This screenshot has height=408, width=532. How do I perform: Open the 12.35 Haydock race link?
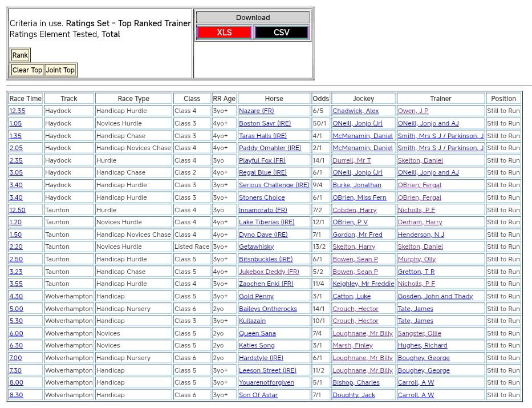tap(17, 111)
